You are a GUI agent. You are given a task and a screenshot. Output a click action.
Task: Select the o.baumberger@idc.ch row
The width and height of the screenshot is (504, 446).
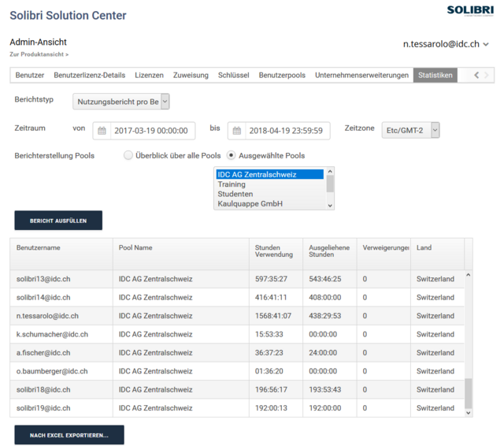tap(237, 371)
